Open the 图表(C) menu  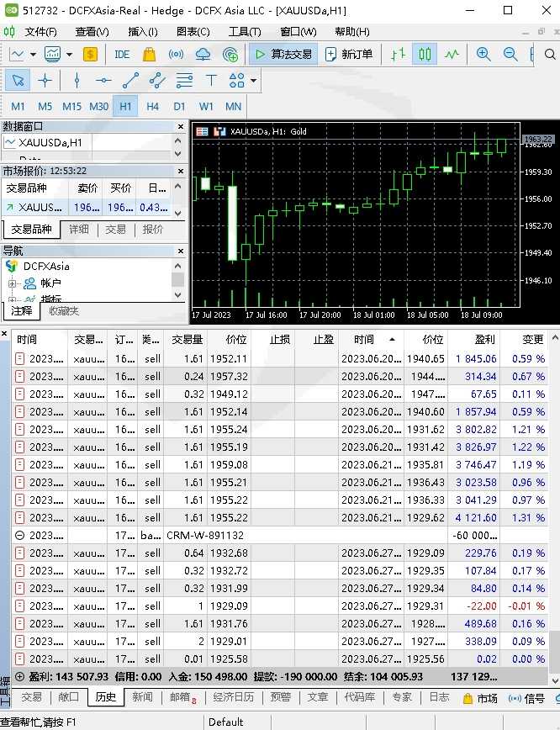193,32
